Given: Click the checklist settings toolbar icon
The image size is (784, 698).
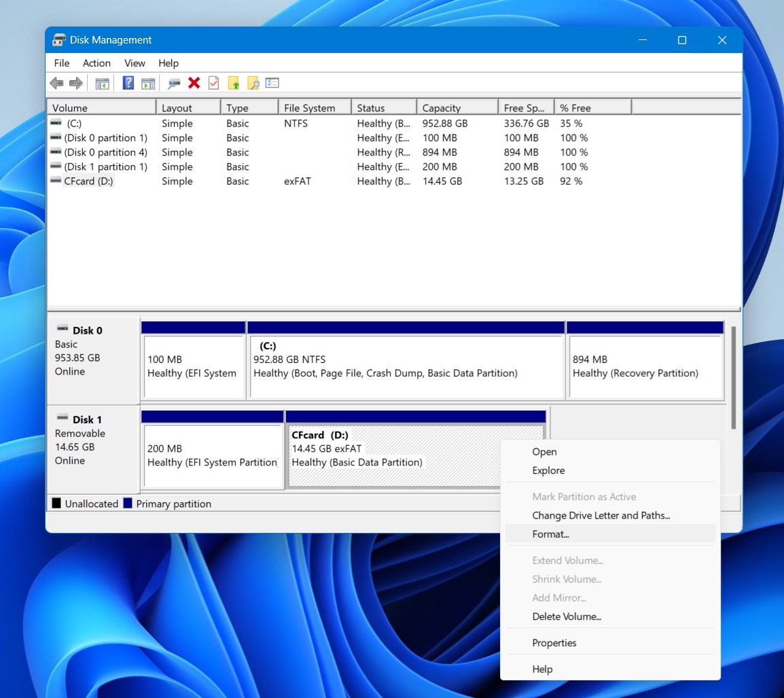Looking at the screenshot, I should point(272,82).
